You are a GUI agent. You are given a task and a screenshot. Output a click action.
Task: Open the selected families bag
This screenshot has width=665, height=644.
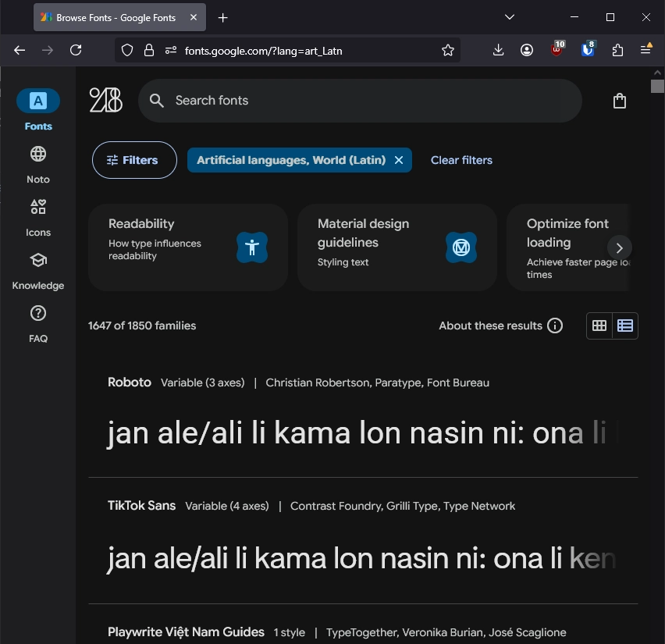point(619,100)
